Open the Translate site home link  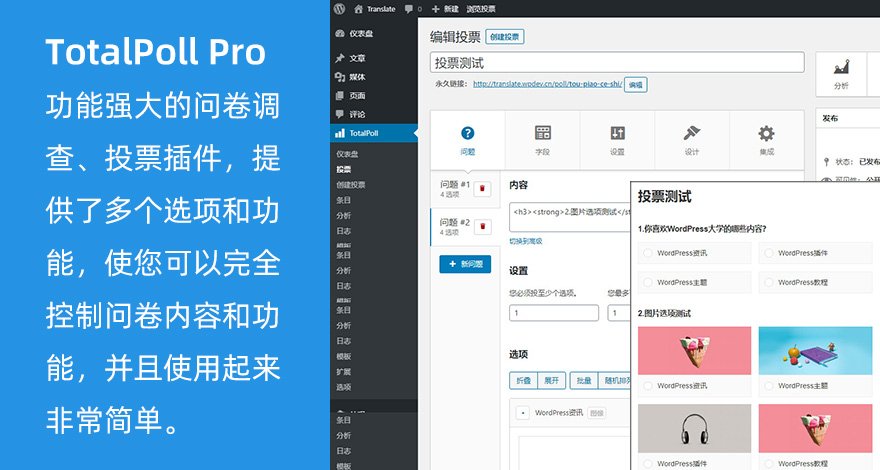click(x=374, y=9)
